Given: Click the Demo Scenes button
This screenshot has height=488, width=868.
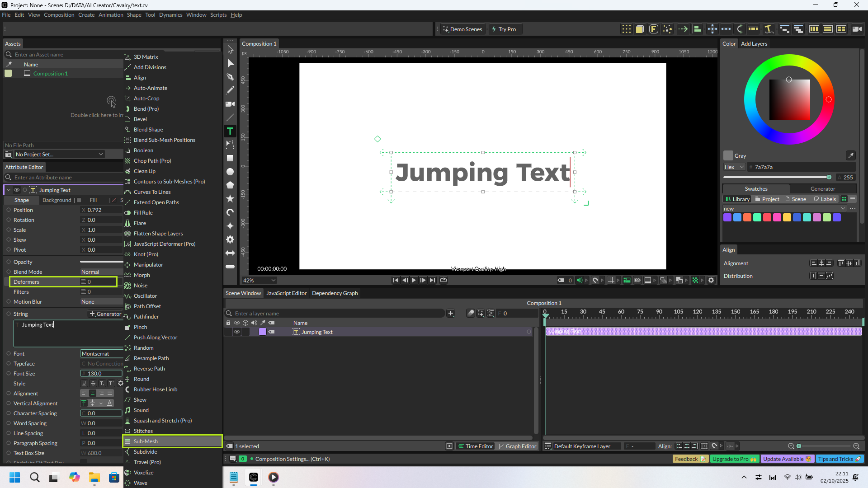Looking at the screenshot, I should tap(462, 29).
